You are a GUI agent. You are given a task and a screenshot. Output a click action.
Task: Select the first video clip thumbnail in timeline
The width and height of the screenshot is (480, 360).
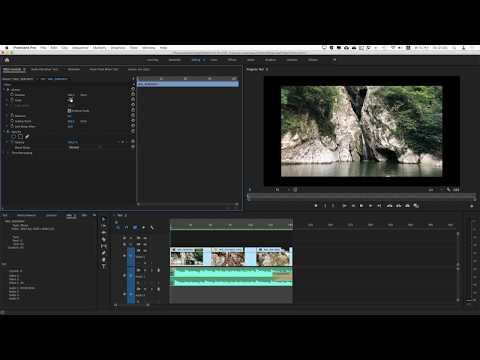tap(187, 257)
